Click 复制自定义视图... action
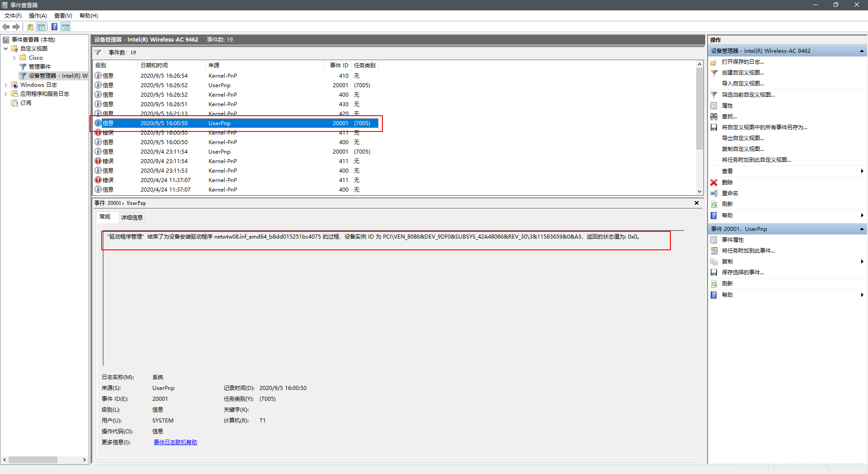Viewport: 868px width, 474px height. [743, 149]
